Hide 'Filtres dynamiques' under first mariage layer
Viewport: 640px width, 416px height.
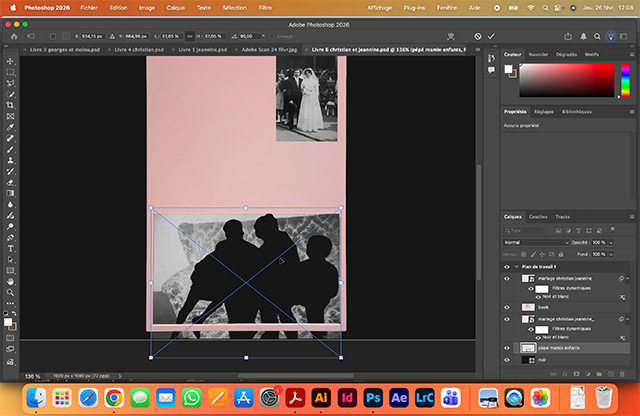point(531,289)
